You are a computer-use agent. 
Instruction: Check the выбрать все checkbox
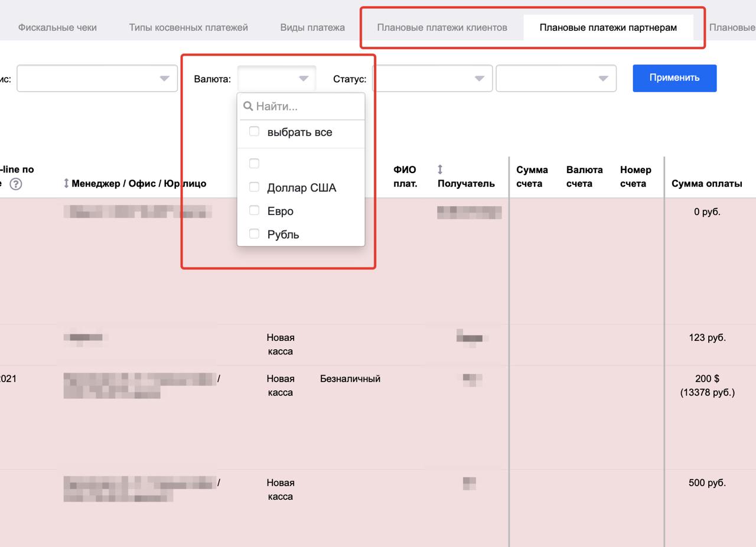(x=254, y=132)
